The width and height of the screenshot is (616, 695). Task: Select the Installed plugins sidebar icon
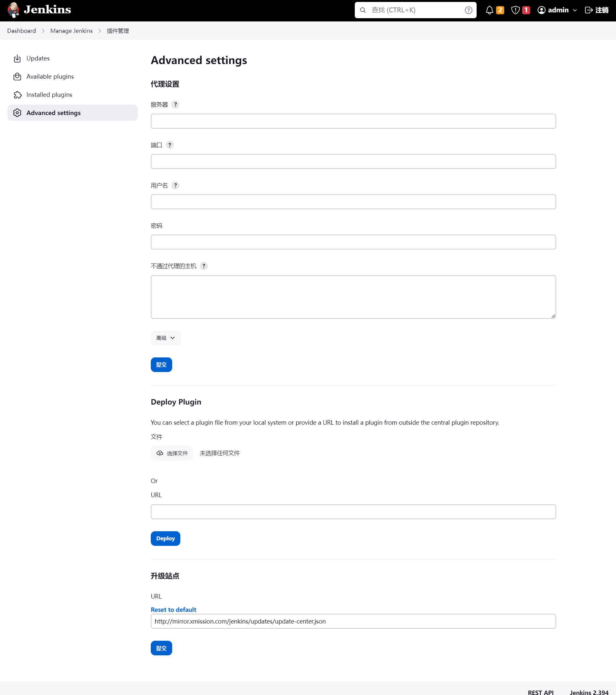click(17, 95)
